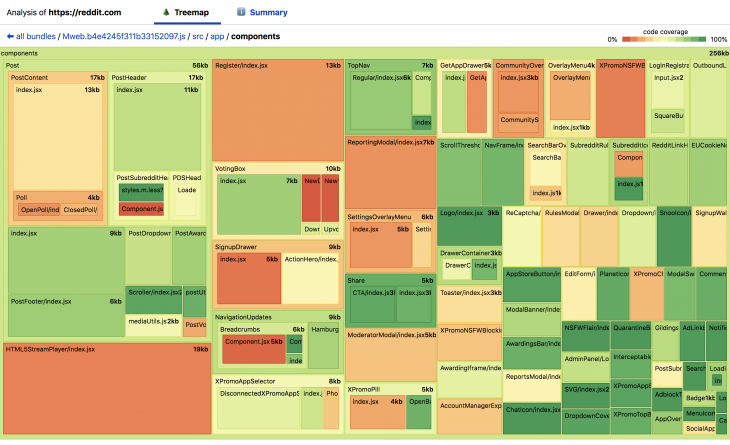This screenshot has height=445, width=730.
Task: Select the CommunityOverlay index.jsx 3kb block
Action: point(518,92)
